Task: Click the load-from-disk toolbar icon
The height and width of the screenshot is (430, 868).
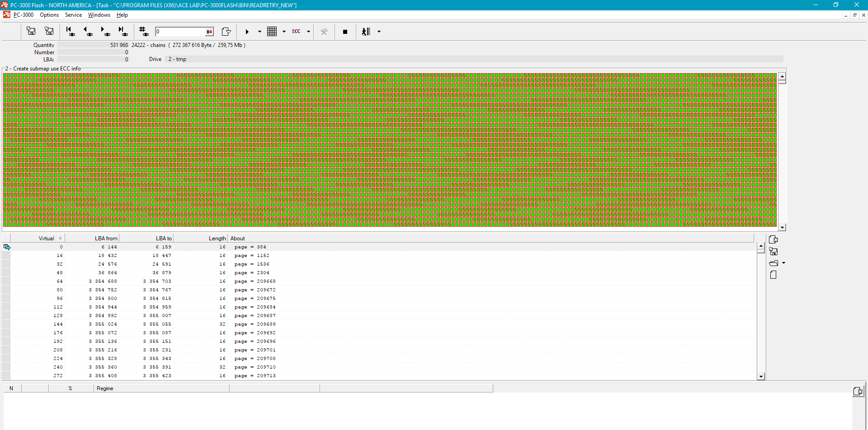Action: (x=31, y=31)
